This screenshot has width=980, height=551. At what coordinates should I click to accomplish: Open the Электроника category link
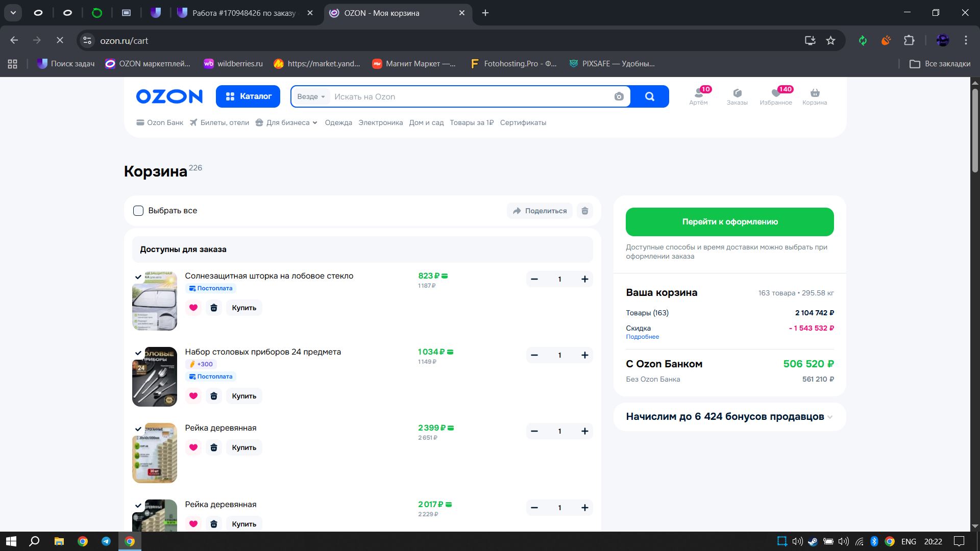click(x=380, y=122)
